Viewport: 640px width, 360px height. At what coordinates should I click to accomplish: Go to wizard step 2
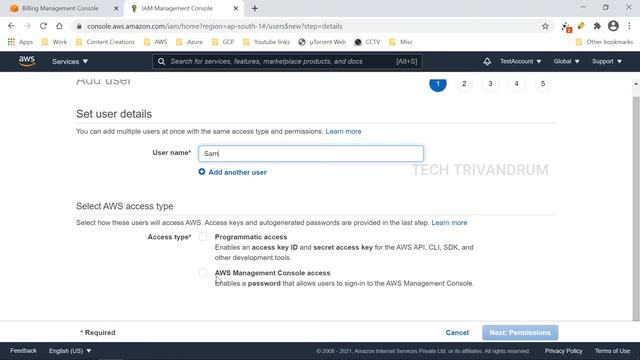coord(464,84)
